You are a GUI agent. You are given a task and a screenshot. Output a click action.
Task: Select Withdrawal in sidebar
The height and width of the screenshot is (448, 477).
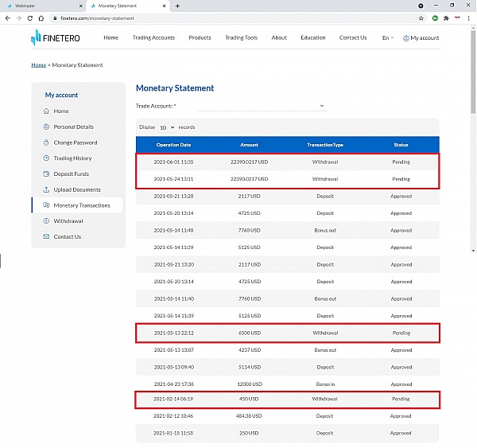point(68,220)
